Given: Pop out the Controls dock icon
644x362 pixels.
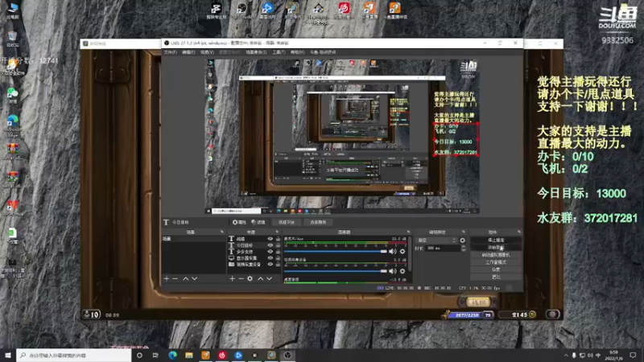Looking at the screenshot, I should (519, 232).
